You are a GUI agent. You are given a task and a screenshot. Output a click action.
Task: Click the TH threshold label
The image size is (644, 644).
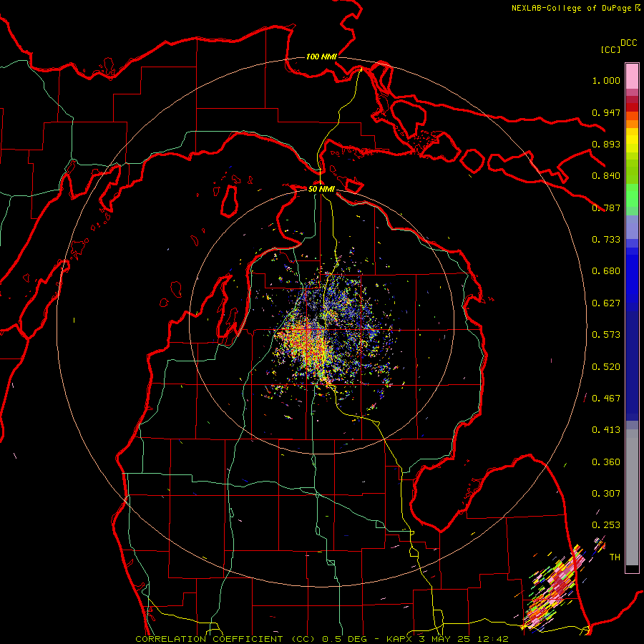click(x=615, y=557)
